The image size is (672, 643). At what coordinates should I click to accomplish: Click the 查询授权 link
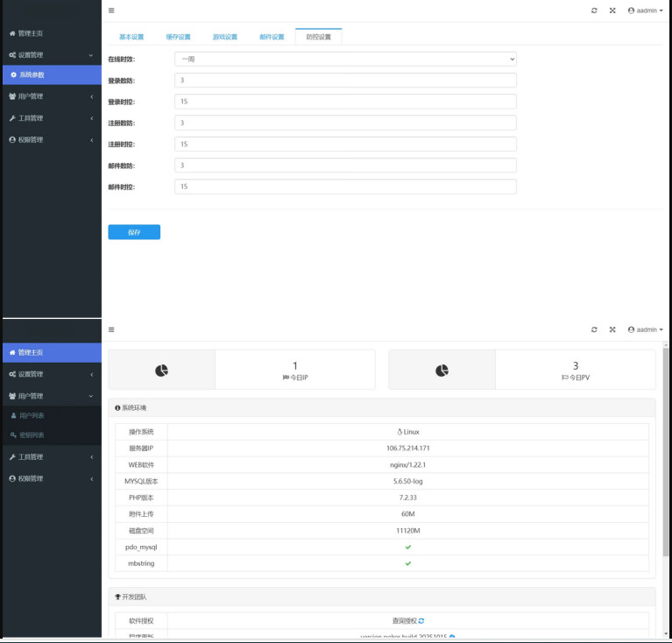coord(408,620)
